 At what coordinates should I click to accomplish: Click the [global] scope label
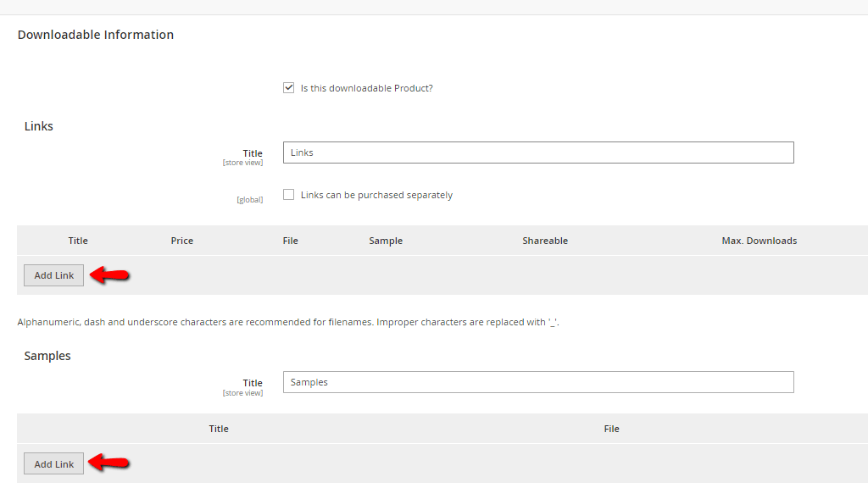249,198
